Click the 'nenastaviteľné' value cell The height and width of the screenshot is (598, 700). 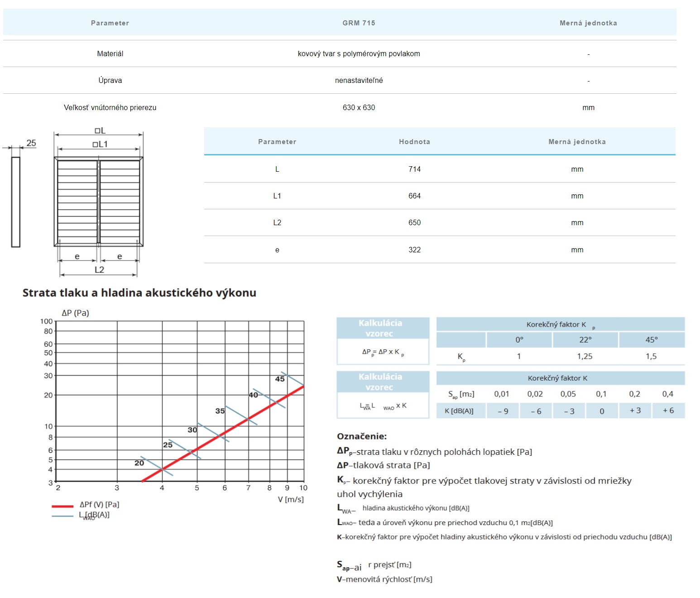tap(359, 81)
